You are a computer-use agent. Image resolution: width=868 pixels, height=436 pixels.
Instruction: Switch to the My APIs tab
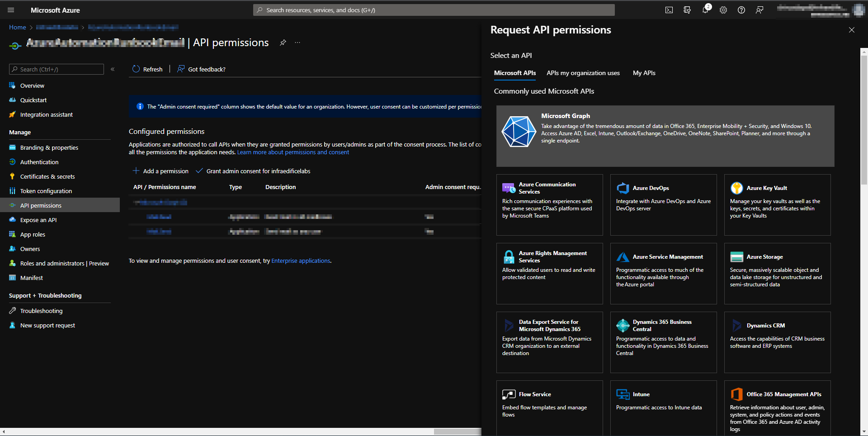[644, 73]
